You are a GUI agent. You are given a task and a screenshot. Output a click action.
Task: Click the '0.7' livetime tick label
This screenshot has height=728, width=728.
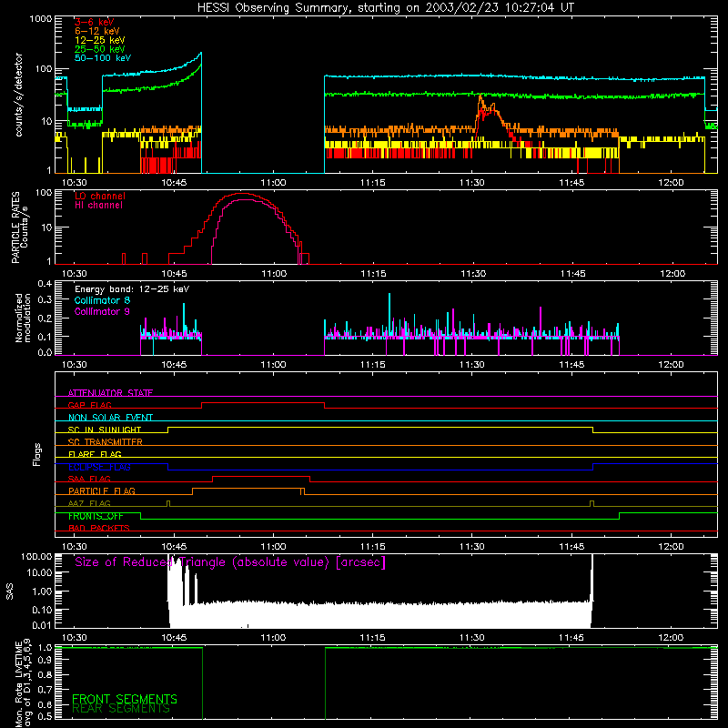coord(45,689)
